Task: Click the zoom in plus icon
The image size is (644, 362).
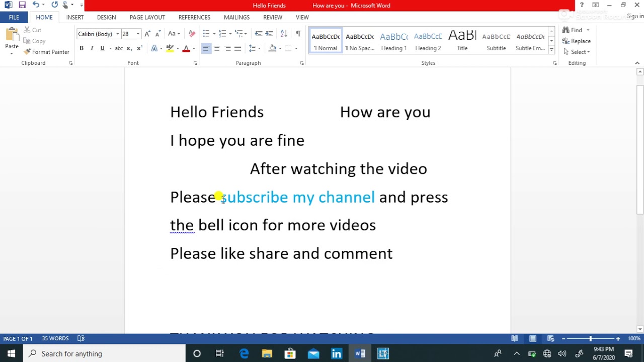Action: tap(618, 339)
